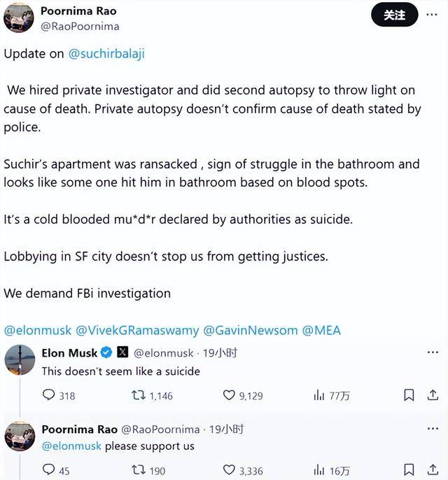Bookmark Elon Musk's reply

point(409,396)
